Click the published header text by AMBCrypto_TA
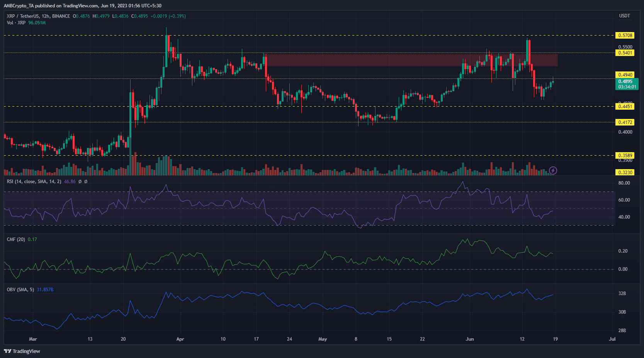This screenshot has height=358, width=644. pos(83,6)
